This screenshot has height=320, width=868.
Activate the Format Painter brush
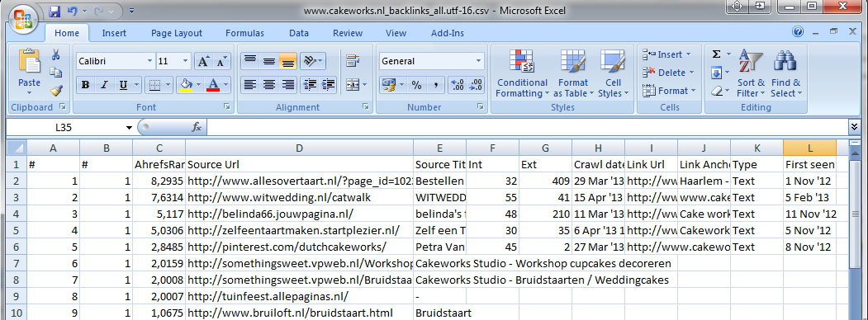pos(56,90)
